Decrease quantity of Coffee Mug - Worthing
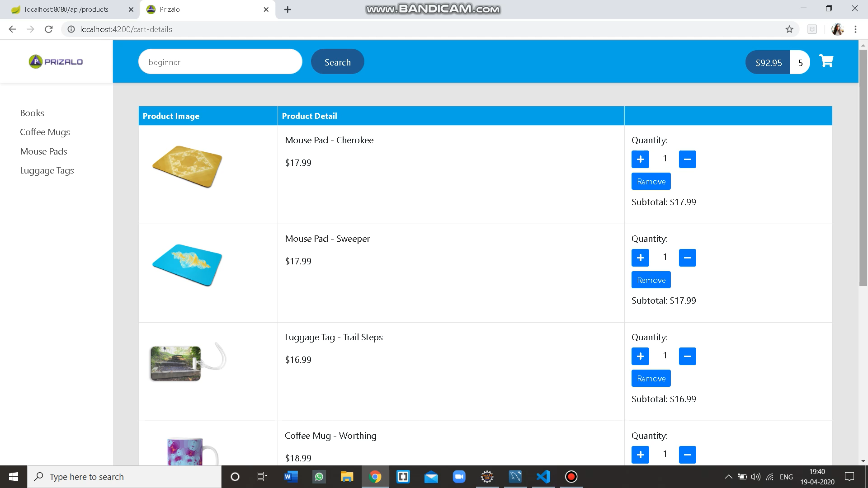This screenshot has height=488, width=868. pyautogui.click(x=687, y=455)
